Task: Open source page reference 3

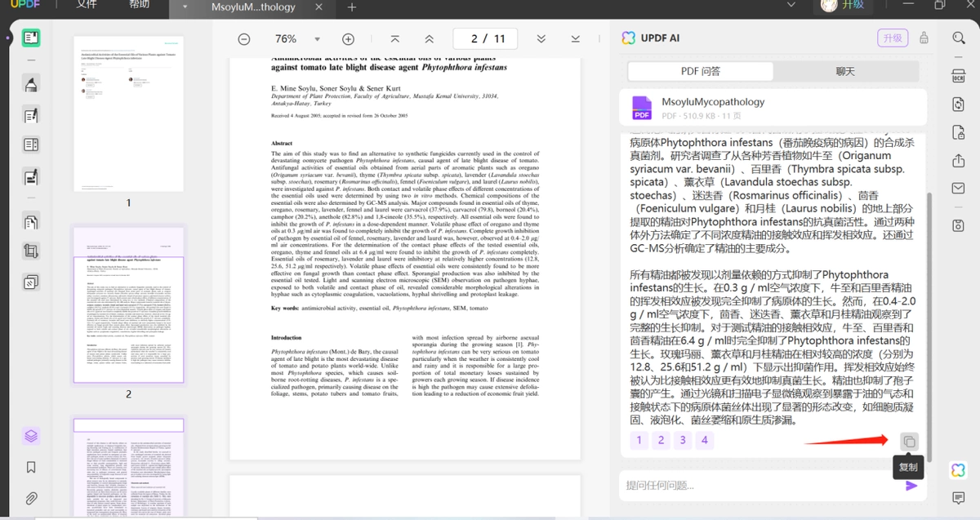Action: tap(682, 441)
